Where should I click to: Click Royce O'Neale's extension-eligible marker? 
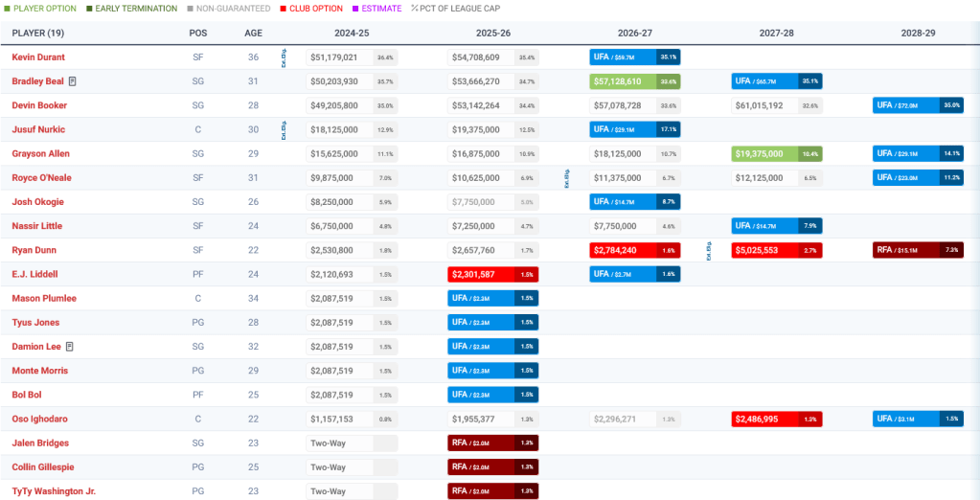click(x=567, y=177)
